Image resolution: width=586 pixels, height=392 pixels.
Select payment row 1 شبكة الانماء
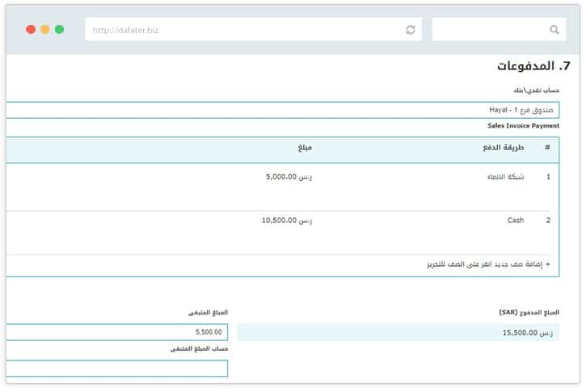[x=503, y=177]
